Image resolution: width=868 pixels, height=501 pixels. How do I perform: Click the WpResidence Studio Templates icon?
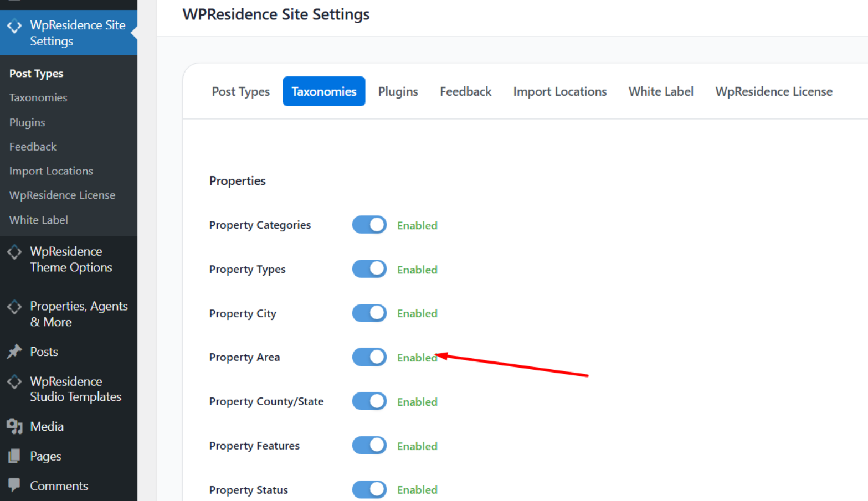pos(14,382)
